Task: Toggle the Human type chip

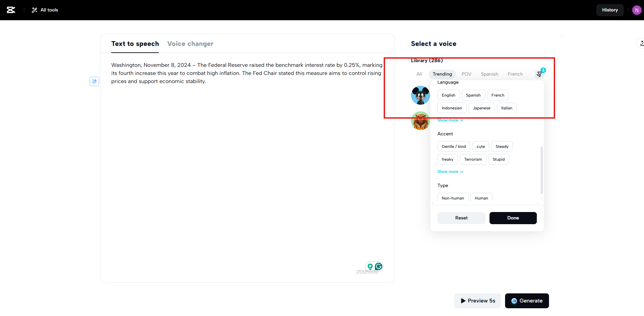Action: pos(481,198)
